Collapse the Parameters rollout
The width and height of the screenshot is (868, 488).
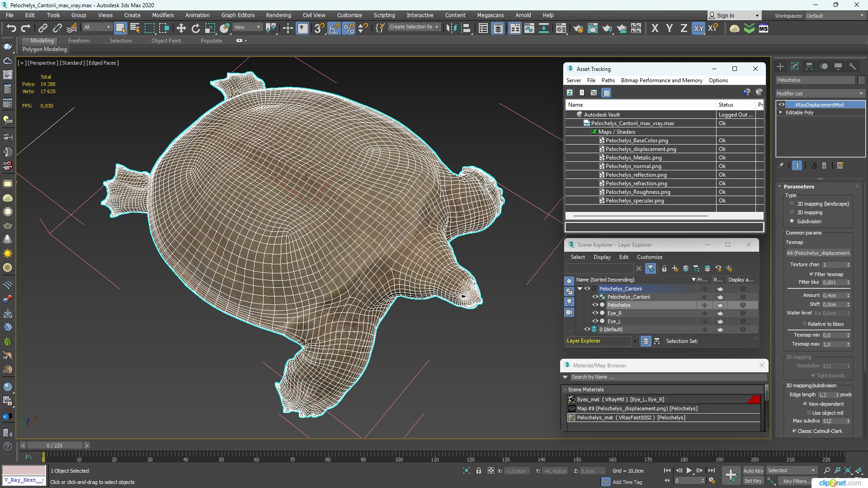pyautogui.click(x=779, y=187)
